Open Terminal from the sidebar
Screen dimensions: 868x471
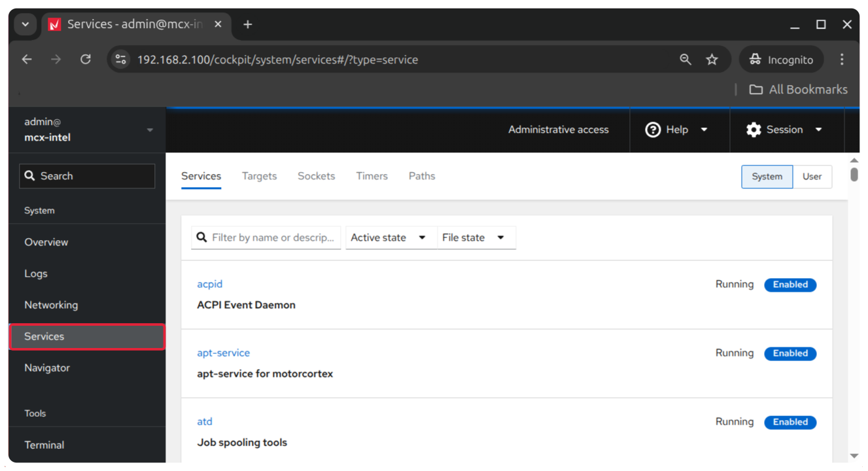pos(44,445)
